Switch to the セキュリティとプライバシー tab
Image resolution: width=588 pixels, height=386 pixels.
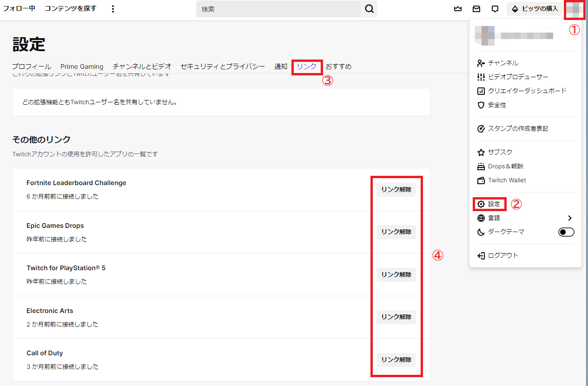click(223, 67)
